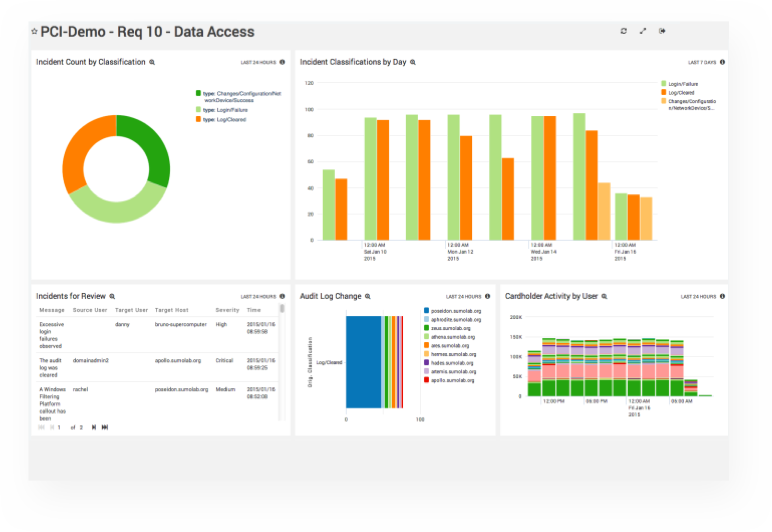Viewport: 772px width, 532px height.
Task: Click the search magnifier beside Audit Log Change
Action: [367, 296]
